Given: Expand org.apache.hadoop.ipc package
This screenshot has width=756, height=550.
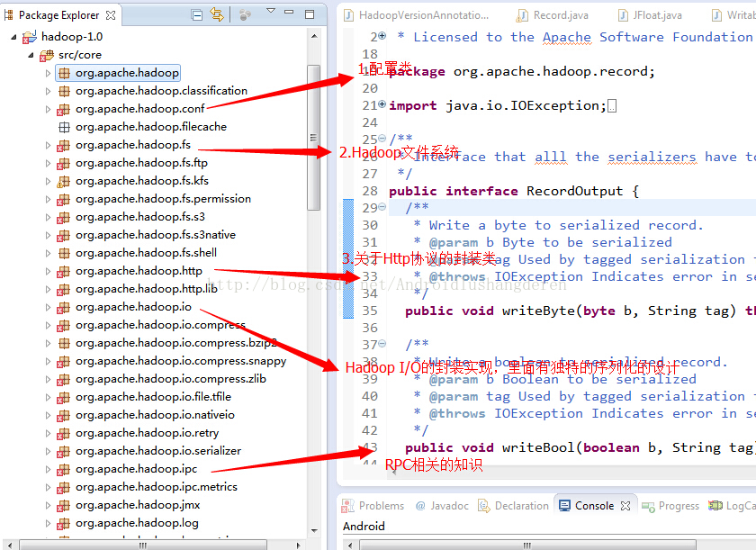Looking at the screenshot, I should (48, 469).
